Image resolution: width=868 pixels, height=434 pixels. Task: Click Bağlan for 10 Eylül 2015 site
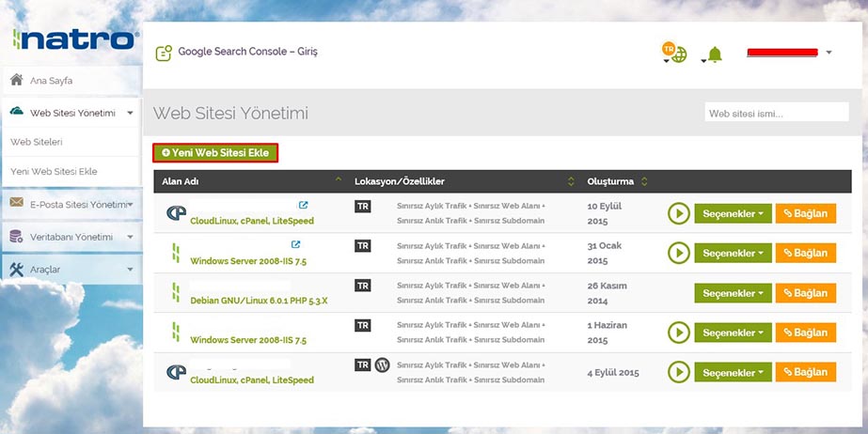(x=805, y=213)
